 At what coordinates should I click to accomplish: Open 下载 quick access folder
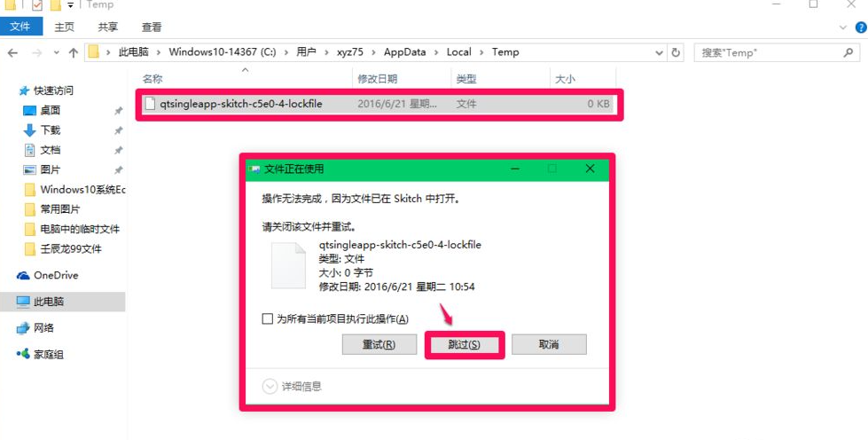pos(50,130)
